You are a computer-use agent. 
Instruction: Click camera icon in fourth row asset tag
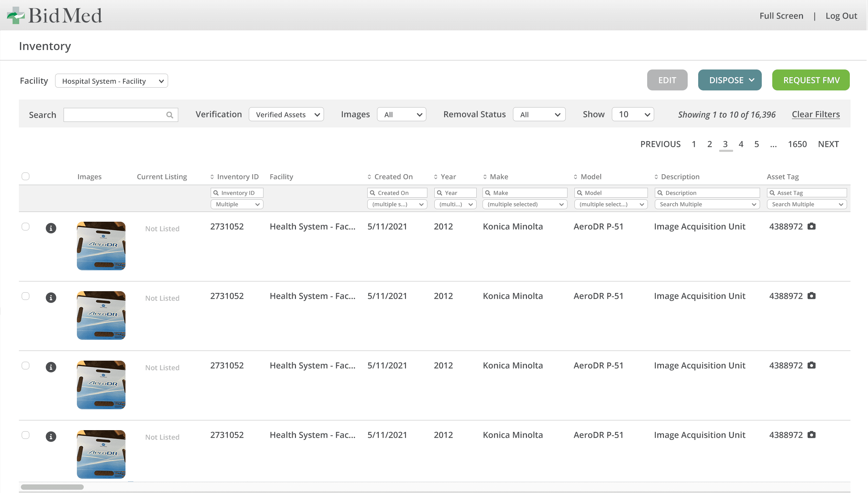click(811, 435)
